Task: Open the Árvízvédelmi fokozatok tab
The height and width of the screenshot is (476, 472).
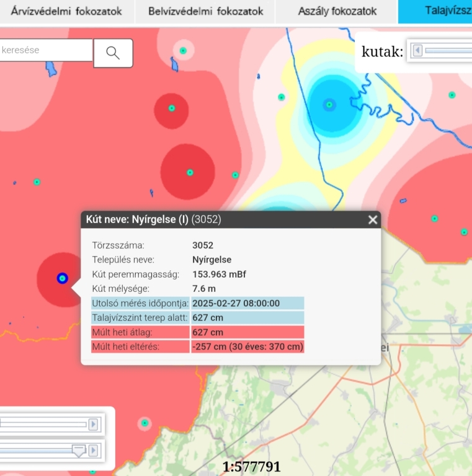Action: [x=66, y=12]
